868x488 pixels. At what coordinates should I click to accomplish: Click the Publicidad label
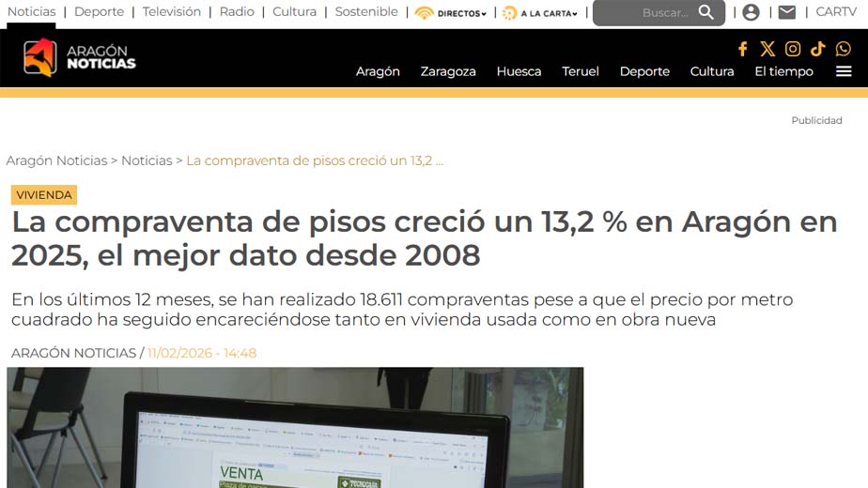tap(816, 120)
